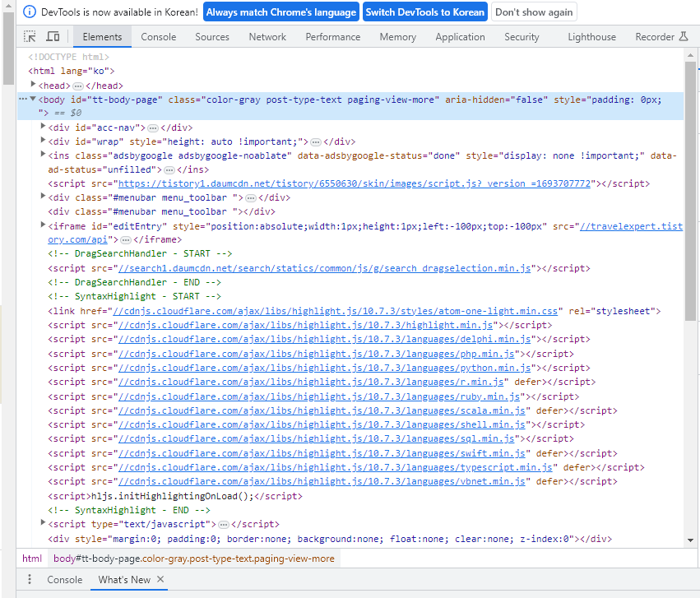The height and width of the screenshot is (598, 700).
Task: Open the Performance tab
Action: (x=333, y=36)
